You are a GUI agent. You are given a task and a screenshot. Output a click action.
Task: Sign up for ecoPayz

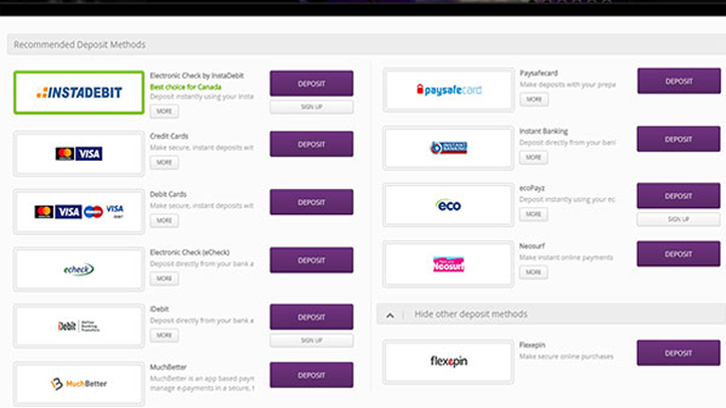pos(678,219)
